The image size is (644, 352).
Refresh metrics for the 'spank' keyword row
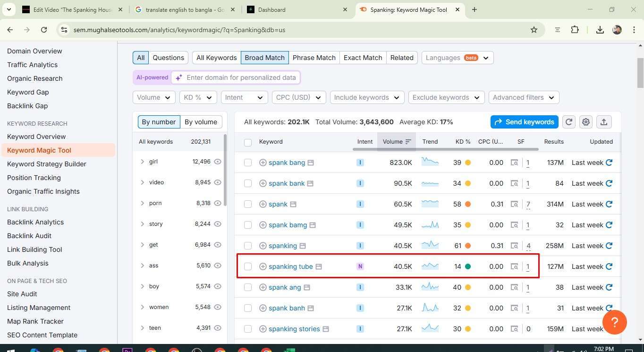point(609,204)
